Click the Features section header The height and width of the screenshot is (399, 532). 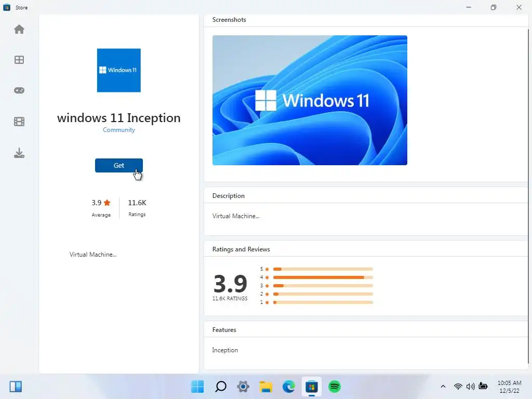[x=224, y=330]
